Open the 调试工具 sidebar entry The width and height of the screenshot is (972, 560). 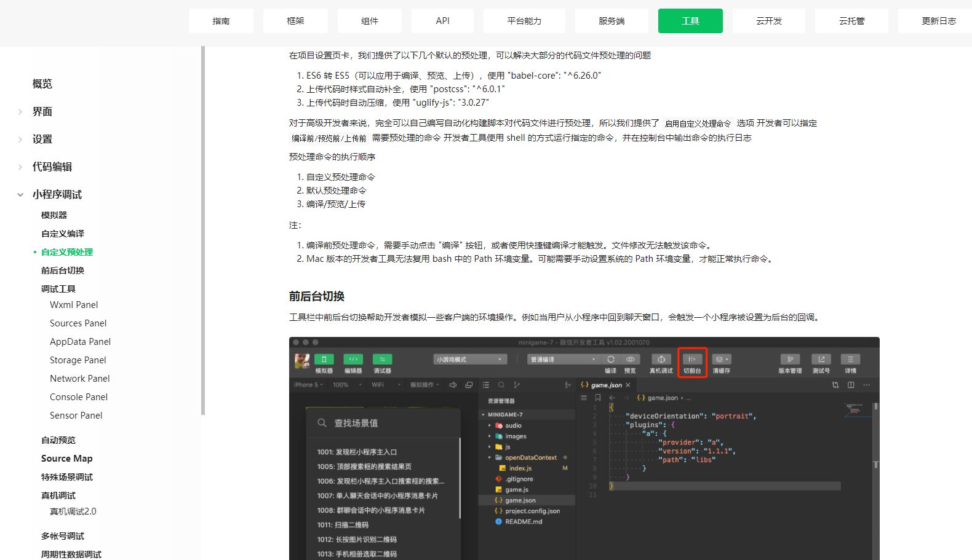58,289
